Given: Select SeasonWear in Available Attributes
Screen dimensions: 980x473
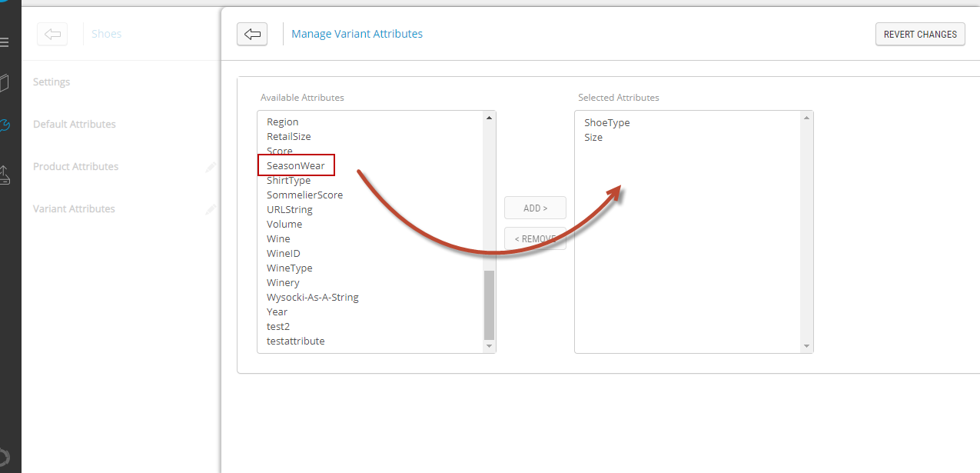Looking at the screenshot, I should 296,165.
